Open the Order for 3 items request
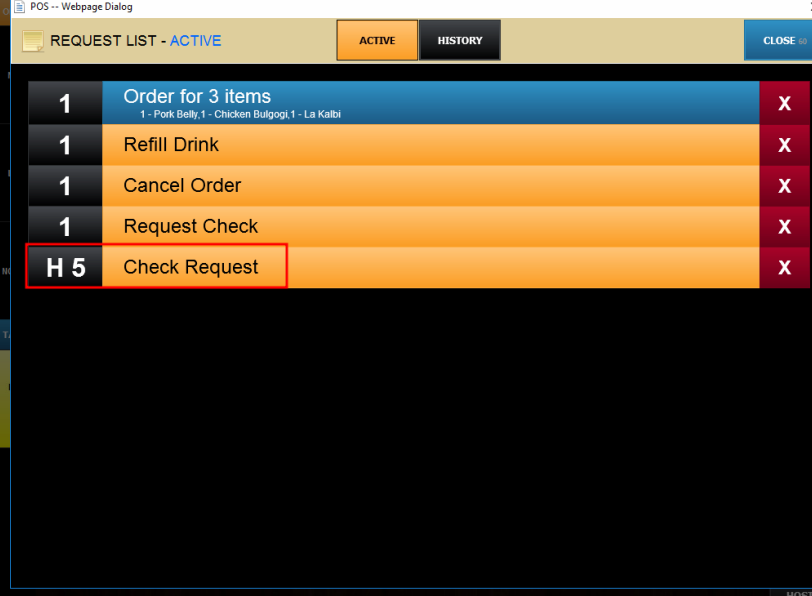 (430, 103)
